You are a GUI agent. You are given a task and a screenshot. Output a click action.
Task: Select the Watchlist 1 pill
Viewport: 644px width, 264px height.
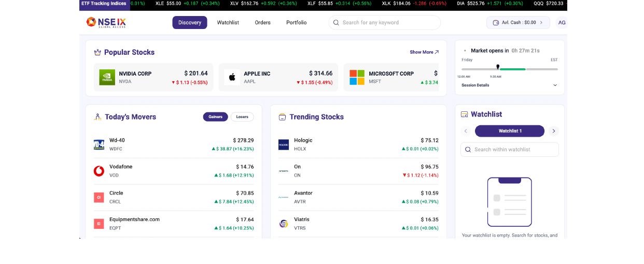point(510,131)
